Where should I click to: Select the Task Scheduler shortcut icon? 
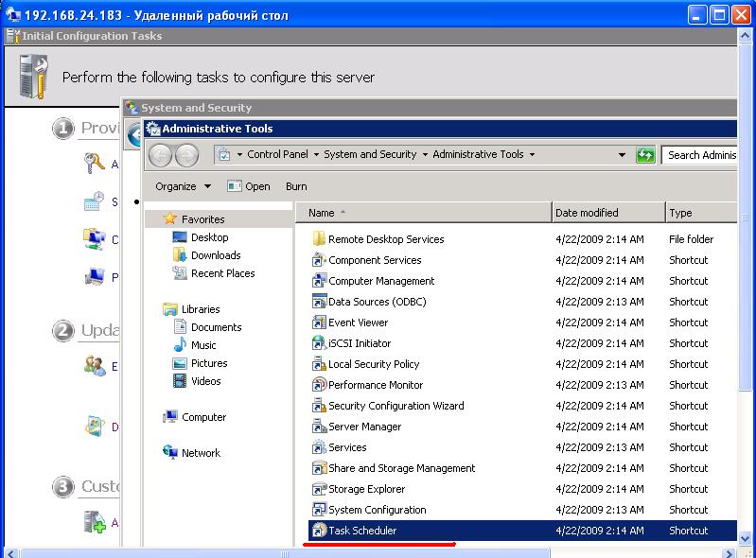pos(319,530)
